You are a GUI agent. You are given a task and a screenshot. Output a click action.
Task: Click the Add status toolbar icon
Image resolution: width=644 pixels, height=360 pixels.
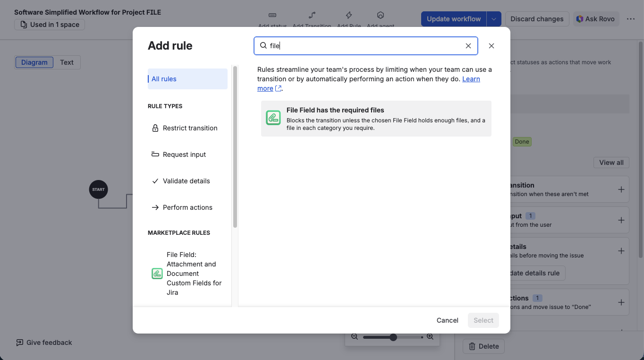pyautogui.click(x=272, y=15)
